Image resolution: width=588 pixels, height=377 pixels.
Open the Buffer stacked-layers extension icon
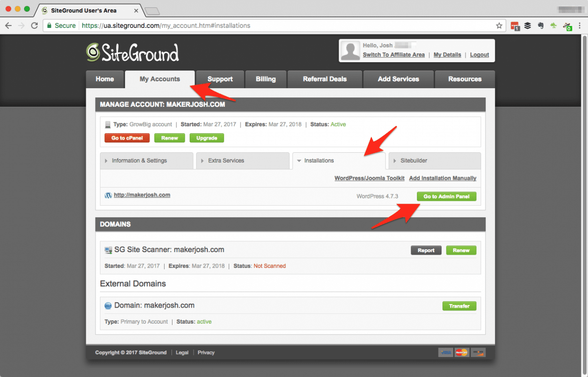[x=528, y=25]
